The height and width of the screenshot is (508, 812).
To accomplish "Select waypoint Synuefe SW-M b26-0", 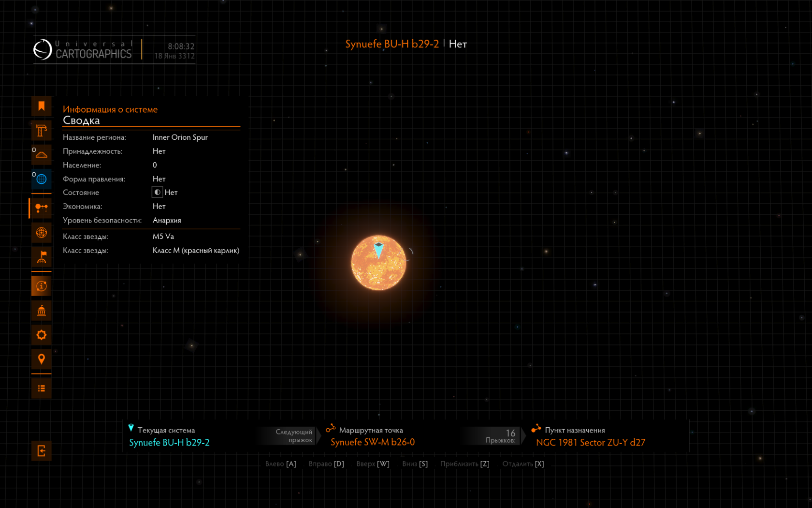I will tap(373, 442).
